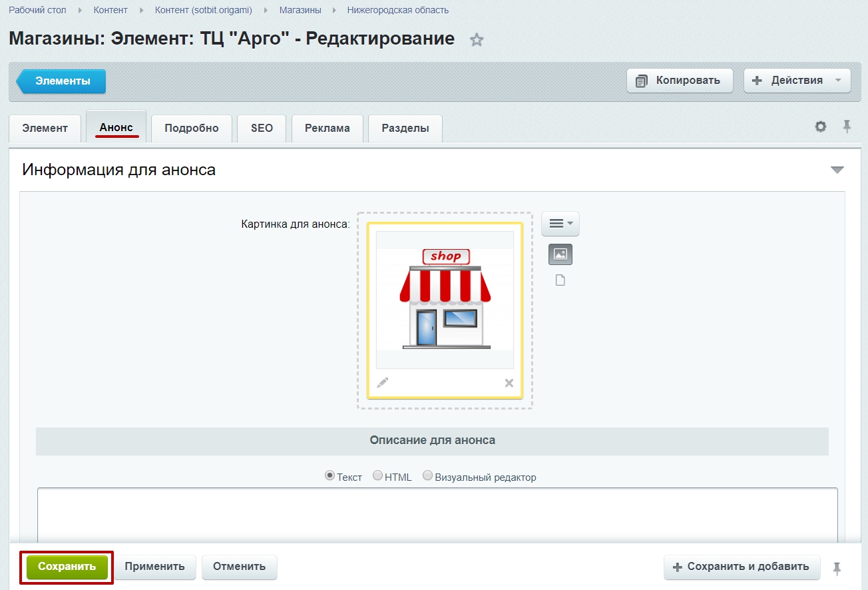Click the Применить button

tap(154, 567)
